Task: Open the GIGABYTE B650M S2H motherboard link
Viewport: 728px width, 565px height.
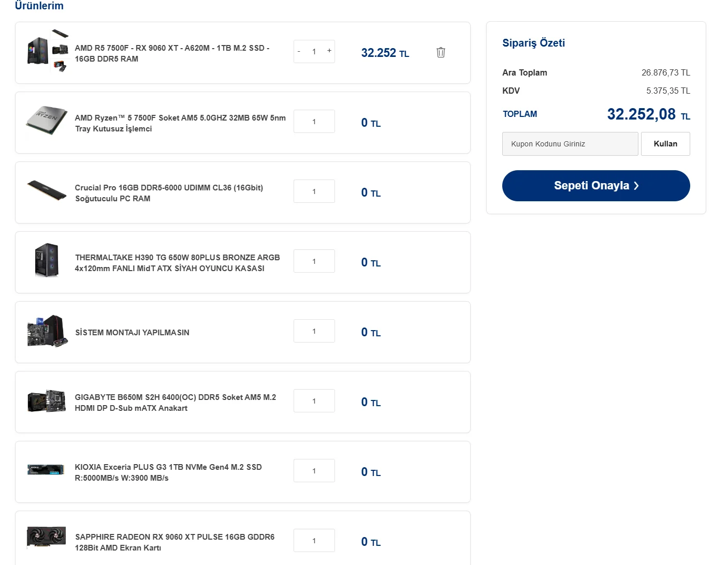Action: coord(175,403)
